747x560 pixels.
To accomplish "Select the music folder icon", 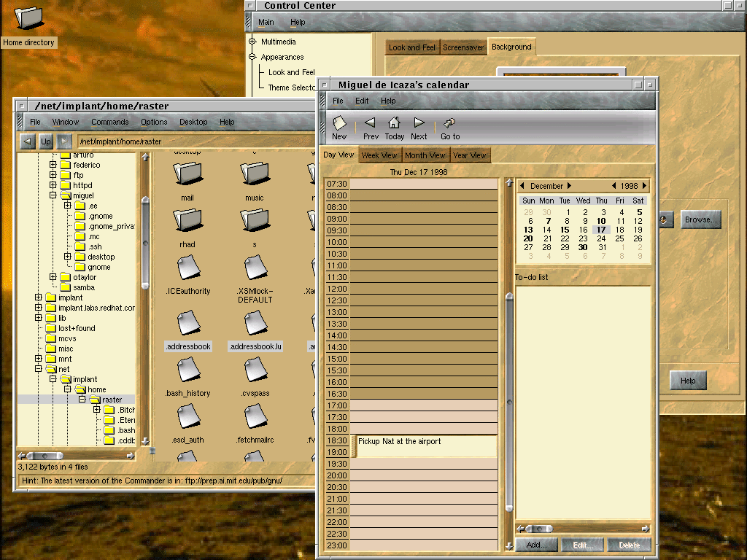I will point(254,174).
